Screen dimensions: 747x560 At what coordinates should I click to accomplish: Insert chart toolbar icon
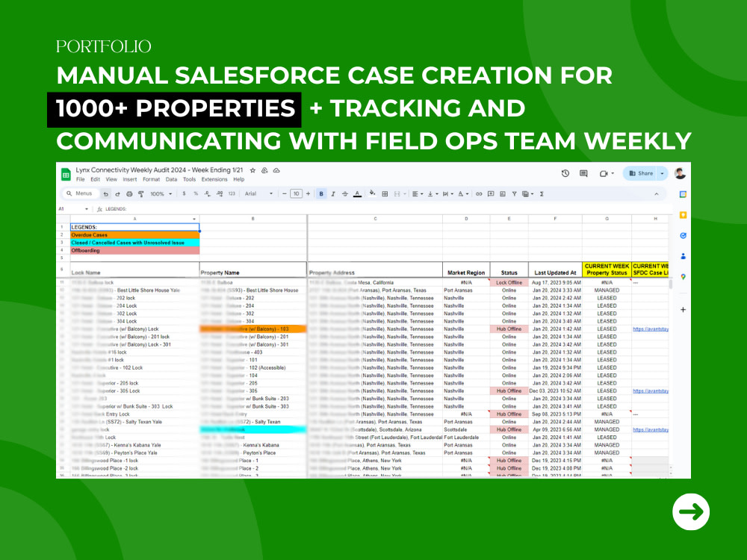coord(503,194)
